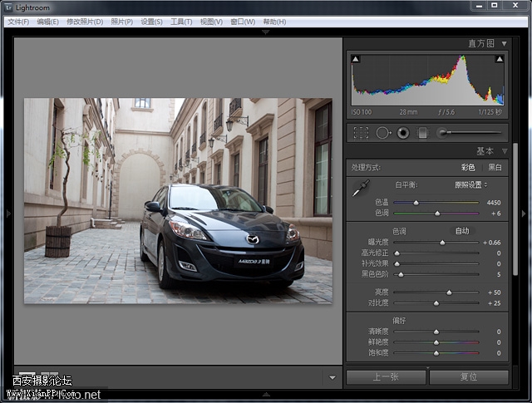Click the ISO 100 text
Screen dimensions: 532x403
pos(362,112)
